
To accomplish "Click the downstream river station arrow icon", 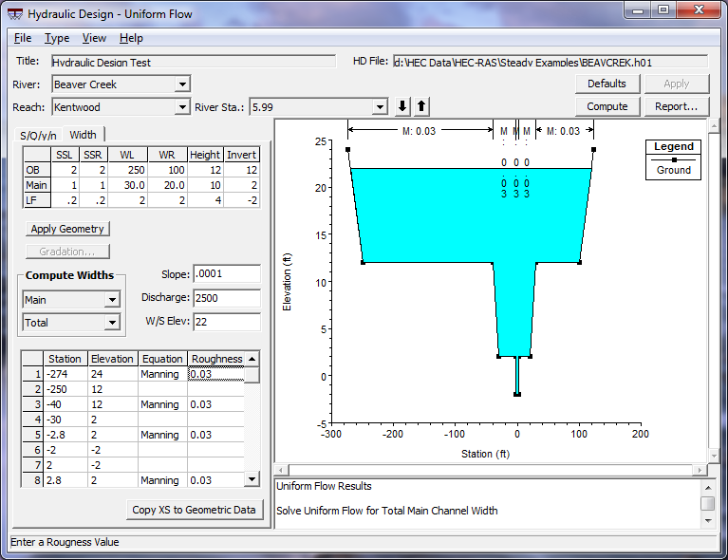I will tap(402, 106).
